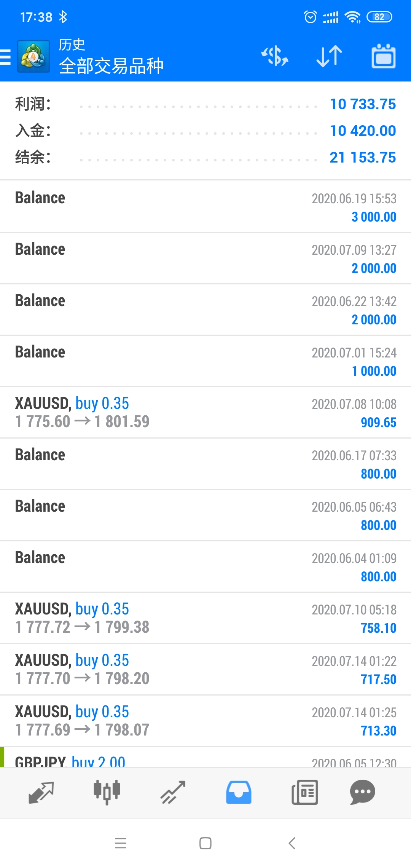Tap the Android back navigation button
The height and width of the screenshot is (868, 411).
tap(292, 843)
